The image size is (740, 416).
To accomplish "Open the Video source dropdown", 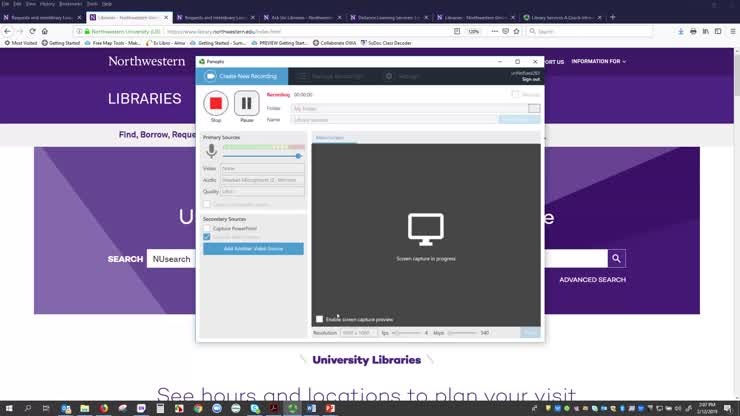I will click(x=262, y=168).
